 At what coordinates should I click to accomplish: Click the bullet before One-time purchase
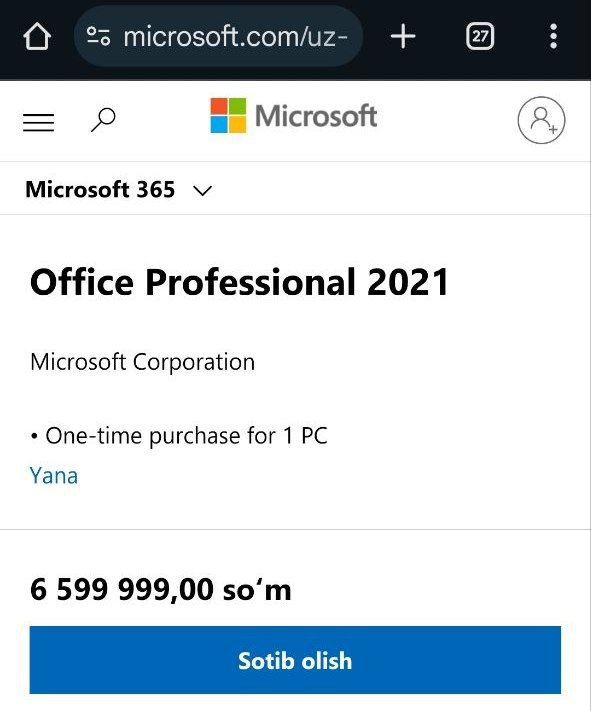tap(34, 437)
